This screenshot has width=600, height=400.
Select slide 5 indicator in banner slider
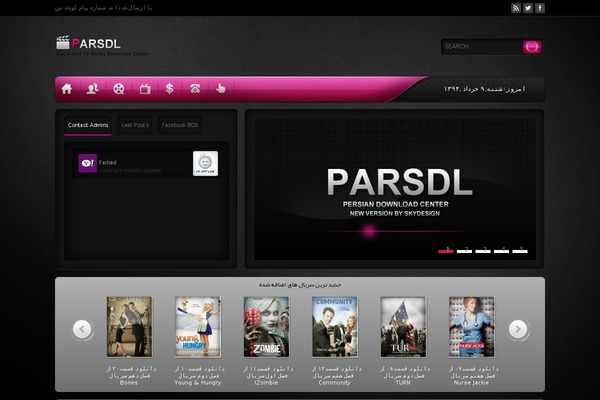coord(520,251)
